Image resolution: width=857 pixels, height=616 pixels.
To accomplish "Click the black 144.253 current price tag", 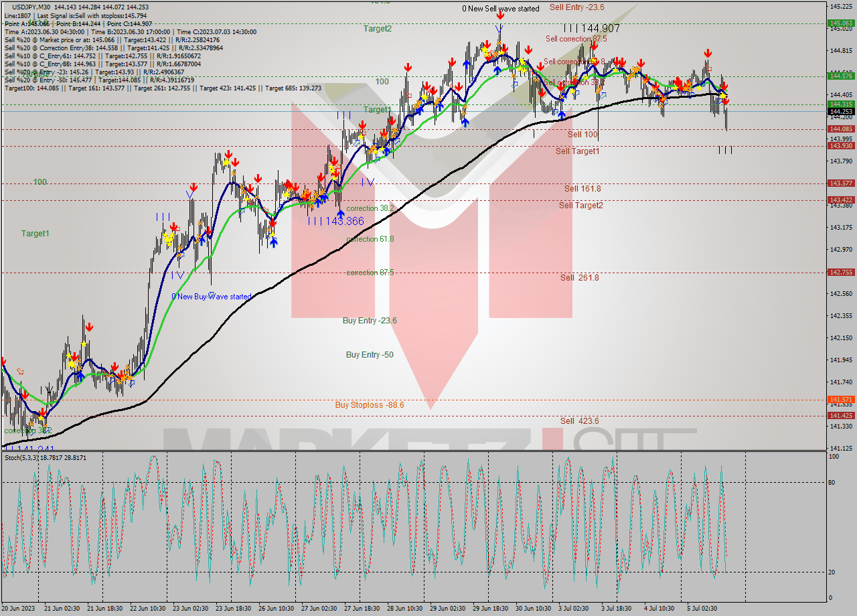I will [x=841, y=111].
